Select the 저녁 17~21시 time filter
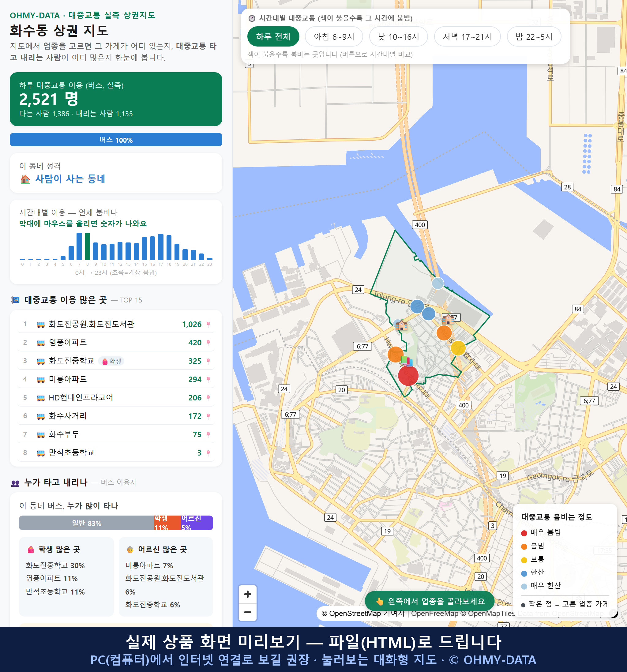 [467, 36]
